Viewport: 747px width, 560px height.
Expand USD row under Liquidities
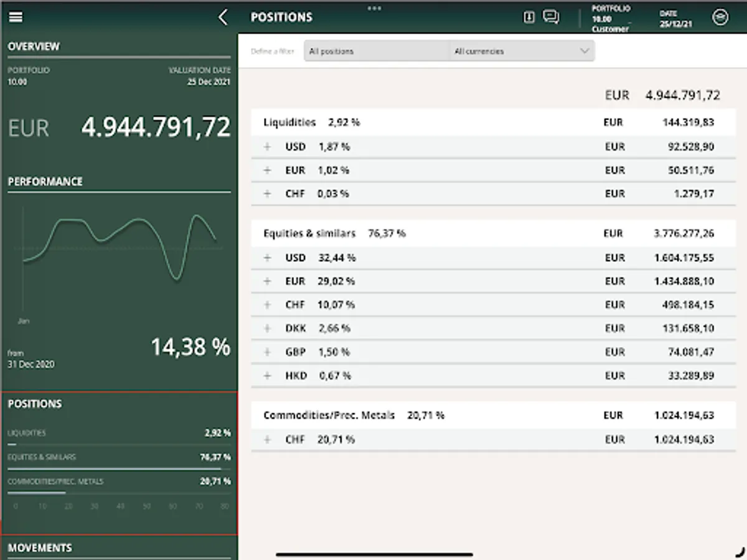(268, 147)
